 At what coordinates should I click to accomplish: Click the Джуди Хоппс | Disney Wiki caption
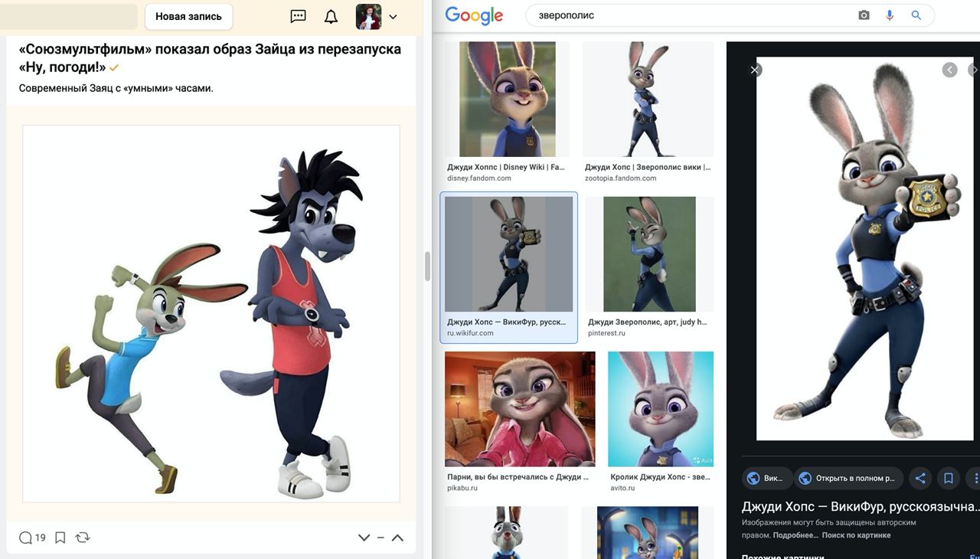(x=505, y=167)
